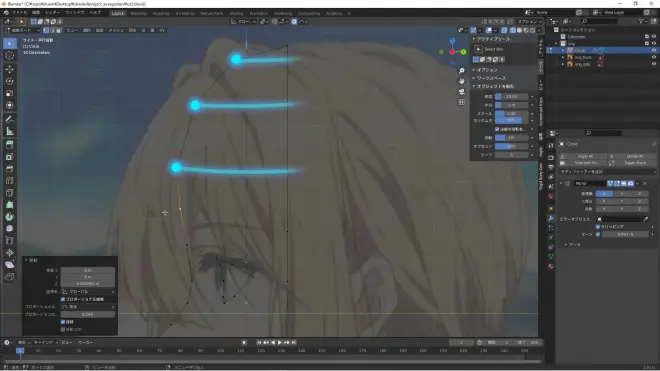This screenshot has height=371, width=660.
Task: Select the Poly Build tool
Action: point(10,205)
